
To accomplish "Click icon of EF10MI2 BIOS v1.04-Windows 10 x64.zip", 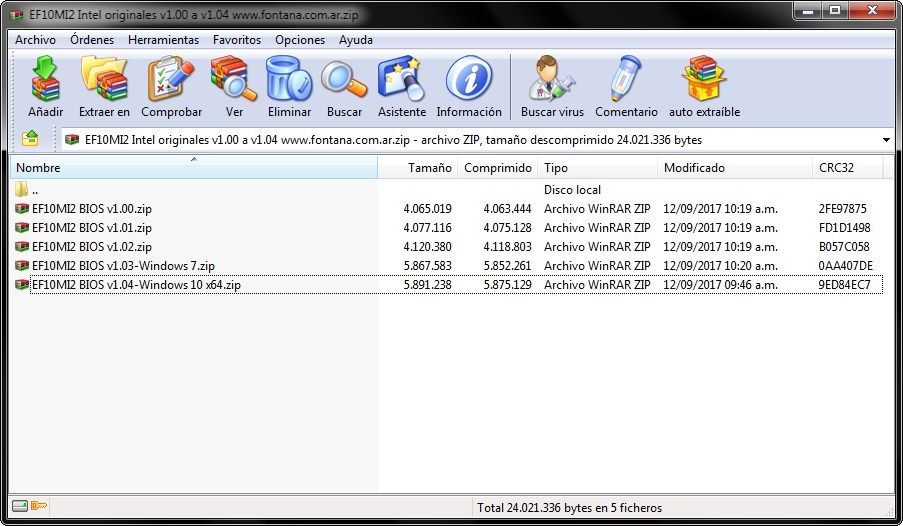I will [x=22, y=284].
